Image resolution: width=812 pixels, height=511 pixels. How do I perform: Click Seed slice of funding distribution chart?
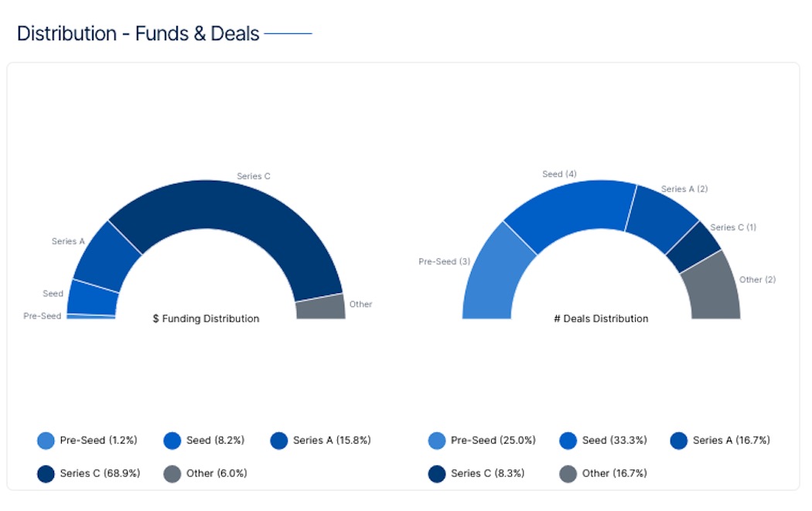tap(92, 296)
